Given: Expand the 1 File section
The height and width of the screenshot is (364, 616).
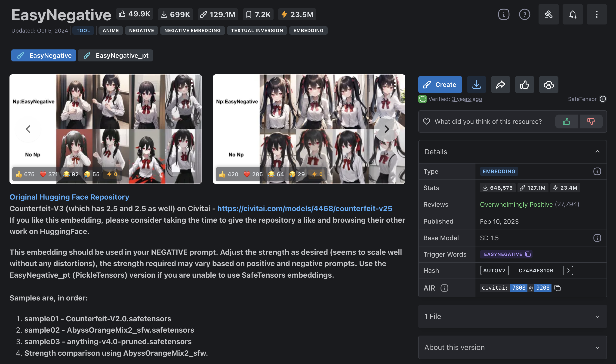Looking at the screenshot, I should [512, 316].
